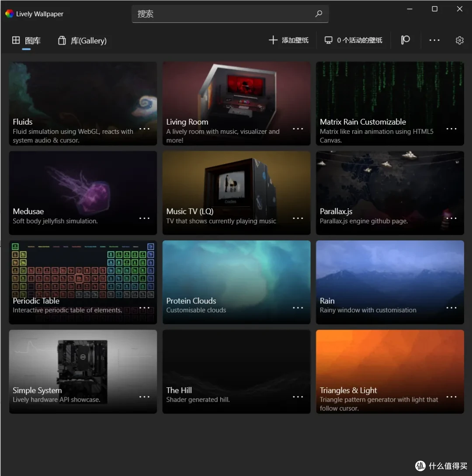Click the monitor icon for active wallpapers
This screenshot has height=476, width=472.
tap(328, 40)
